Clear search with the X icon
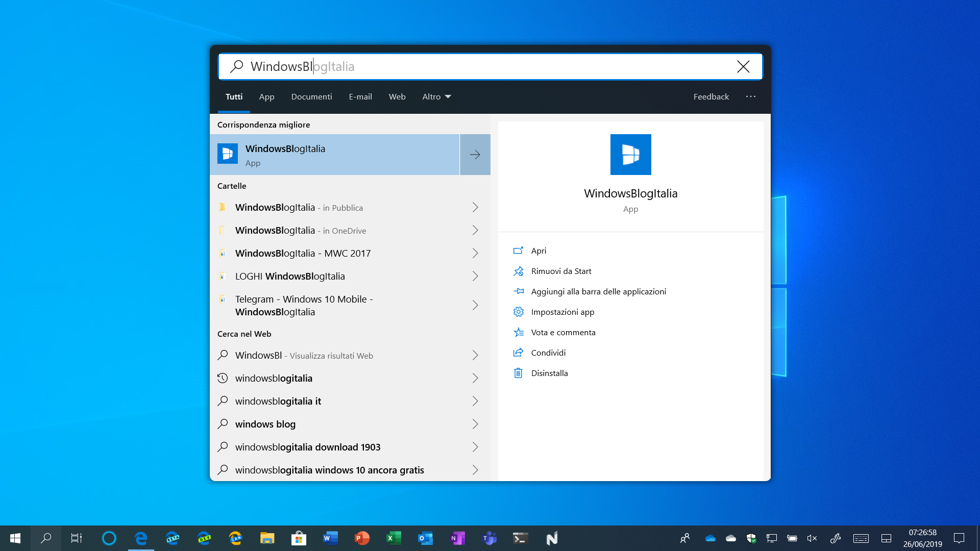980x551 pixels. coord(743,66)
